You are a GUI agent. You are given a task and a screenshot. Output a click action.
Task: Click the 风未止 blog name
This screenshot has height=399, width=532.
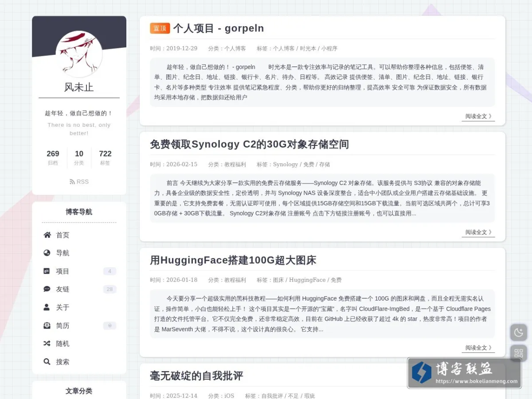[x=79, y=87]
